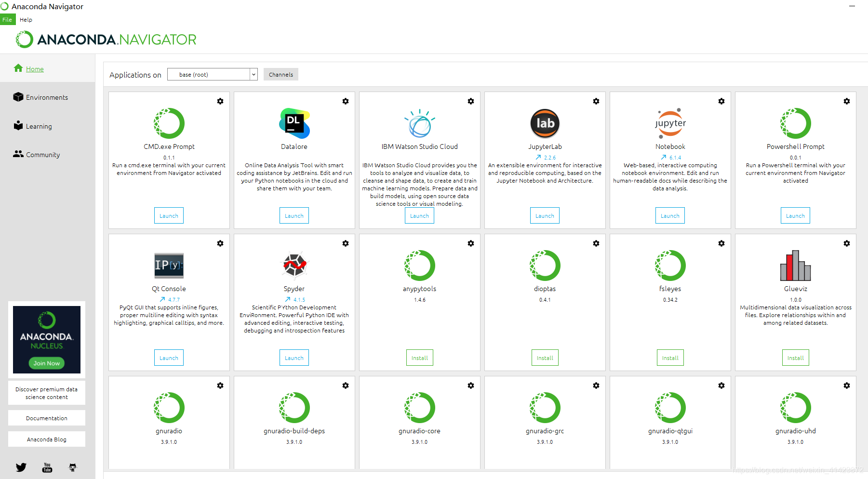Launch Spyder
The height and width of the screenshot is (479, 868).
click(294, 358)
